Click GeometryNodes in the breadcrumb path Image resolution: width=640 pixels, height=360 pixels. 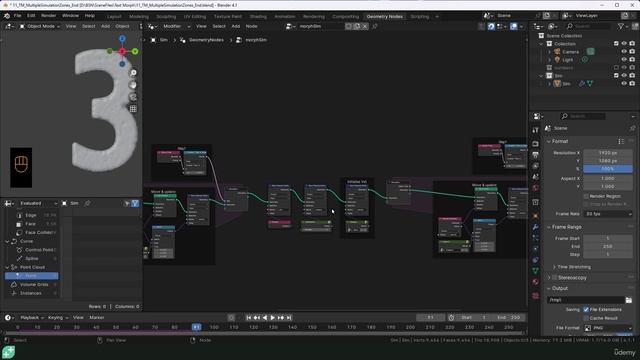pos(206,40)
